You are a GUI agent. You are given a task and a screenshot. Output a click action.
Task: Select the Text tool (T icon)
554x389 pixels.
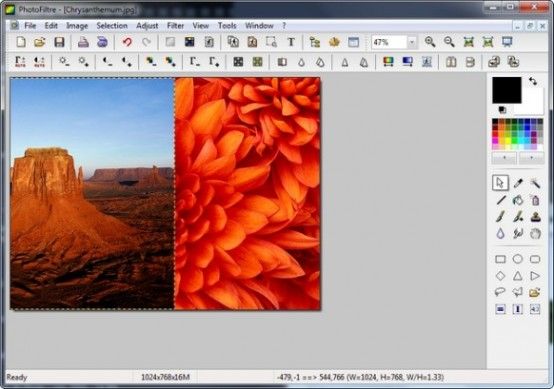291,42
